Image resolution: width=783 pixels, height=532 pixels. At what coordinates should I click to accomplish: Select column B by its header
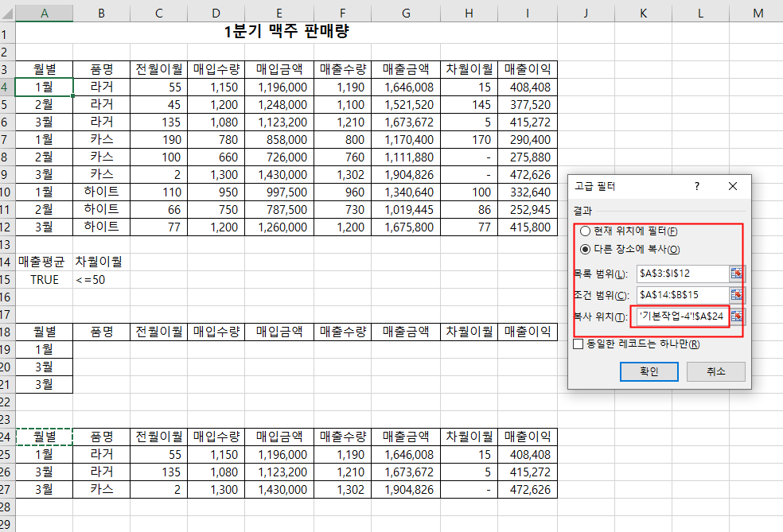pos(101,14)
